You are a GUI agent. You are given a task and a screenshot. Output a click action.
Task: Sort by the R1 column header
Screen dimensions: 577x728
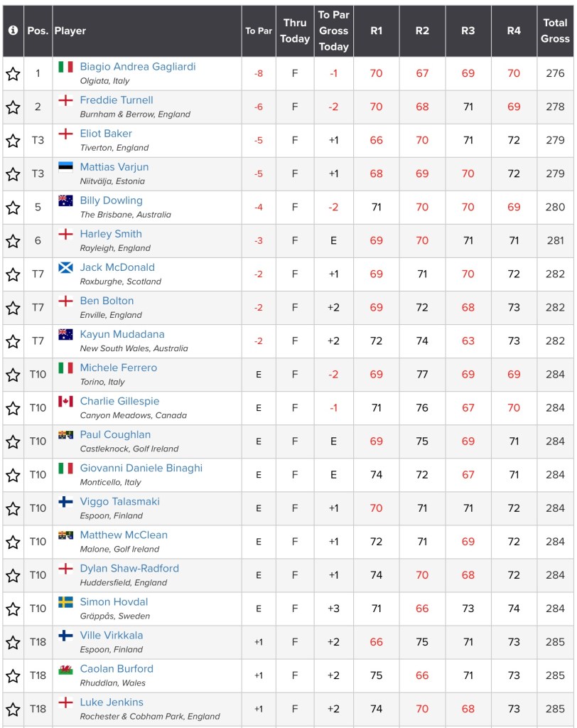point(376,31)
